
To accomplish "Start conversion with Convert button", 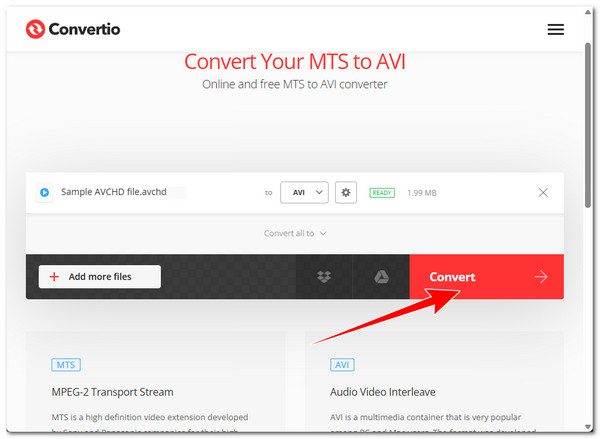I will [x=486, y=276].
